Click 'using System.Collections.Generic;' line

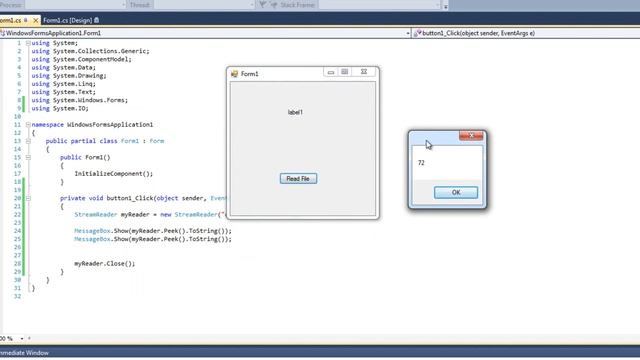coord(91,51)
